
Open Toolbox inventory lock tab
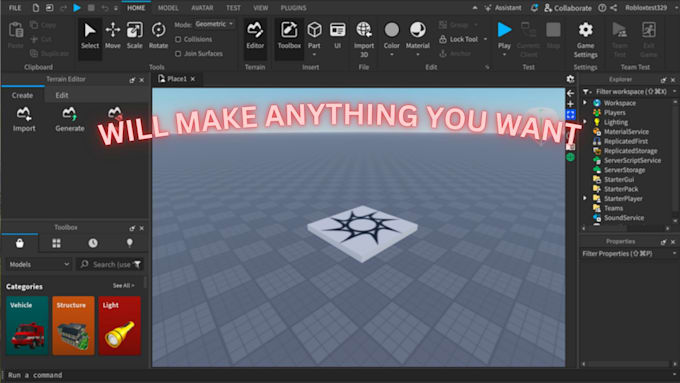click(20, 243)
